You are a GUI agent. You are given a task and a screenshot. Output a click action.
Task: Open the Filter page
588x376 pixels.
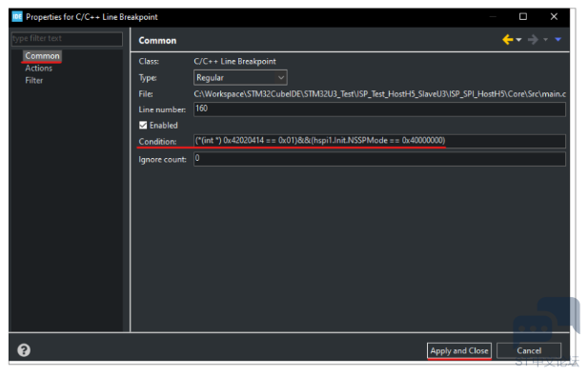click(34, 81)
